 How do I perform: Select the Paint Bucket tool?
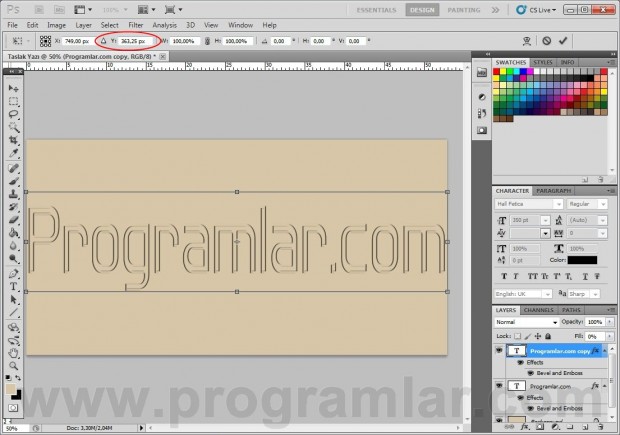click(13, 233)
